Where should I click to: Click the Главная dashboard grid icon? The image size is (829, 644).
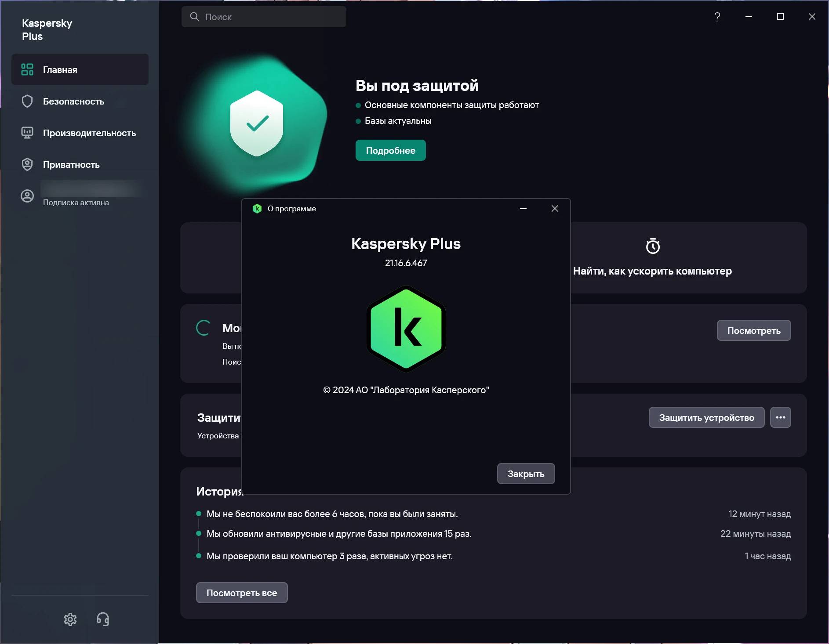(27, 69)
